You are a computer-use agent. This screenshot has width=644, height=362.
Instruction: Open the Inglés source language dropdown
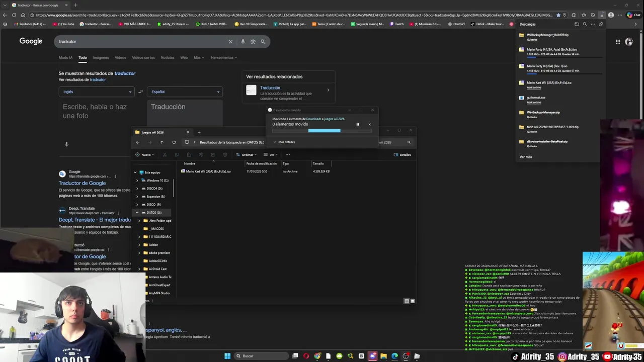click(x=96, y=92)
